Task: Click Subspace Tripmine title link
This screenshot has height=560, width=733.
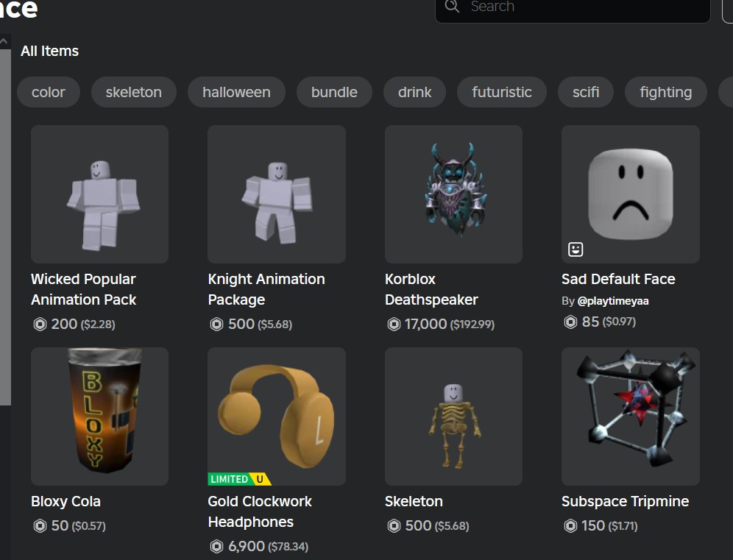Action: [626, 501]
